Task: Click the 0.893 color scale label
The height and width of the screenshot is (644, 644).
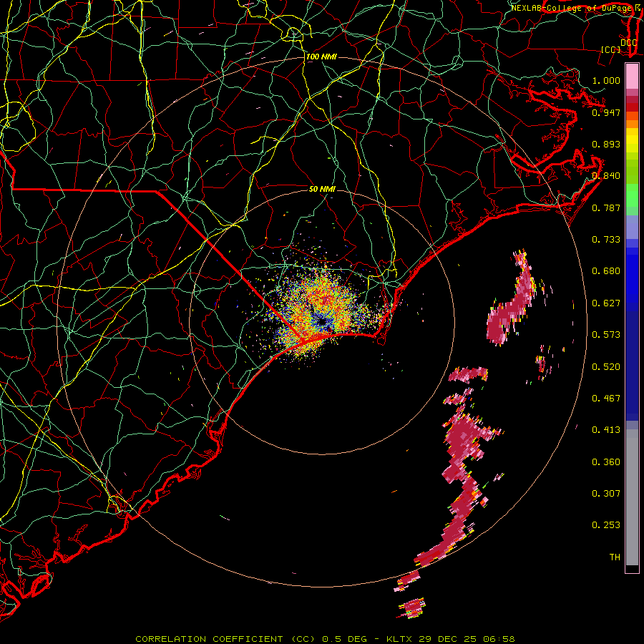Action: [x=606, y=144]
